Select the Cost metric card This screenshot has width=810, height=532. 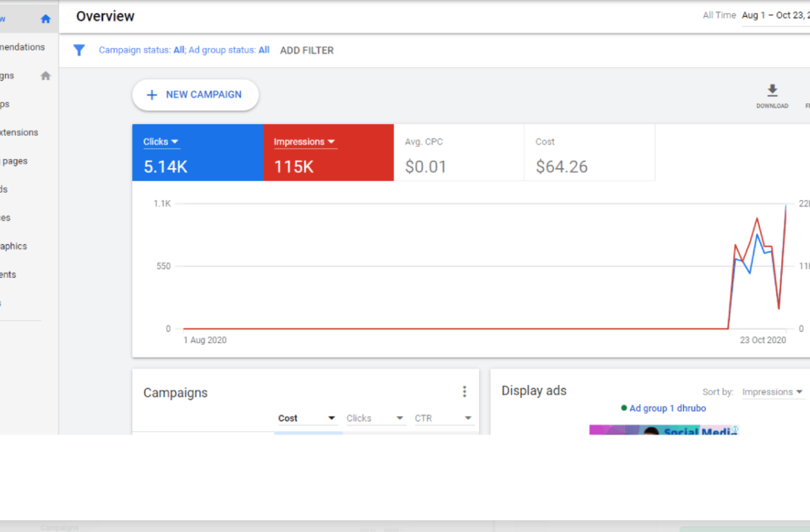(x=589, y=153)
